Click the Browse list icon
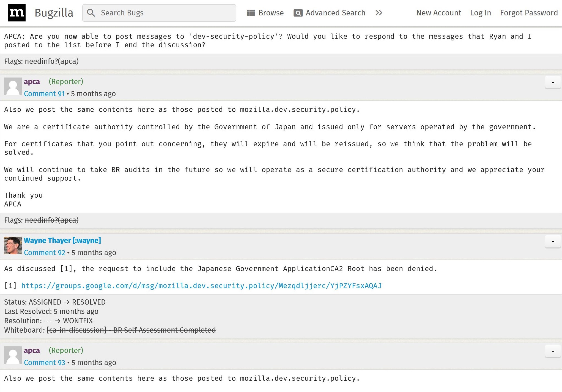The image size is (562, 392). point(251,13)
